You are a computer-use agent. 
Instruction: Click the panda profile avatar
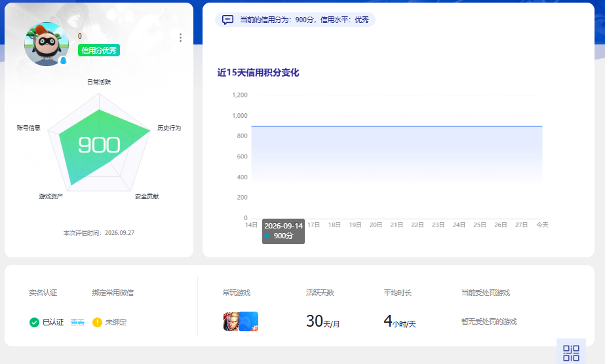click(x=47, y=44)
